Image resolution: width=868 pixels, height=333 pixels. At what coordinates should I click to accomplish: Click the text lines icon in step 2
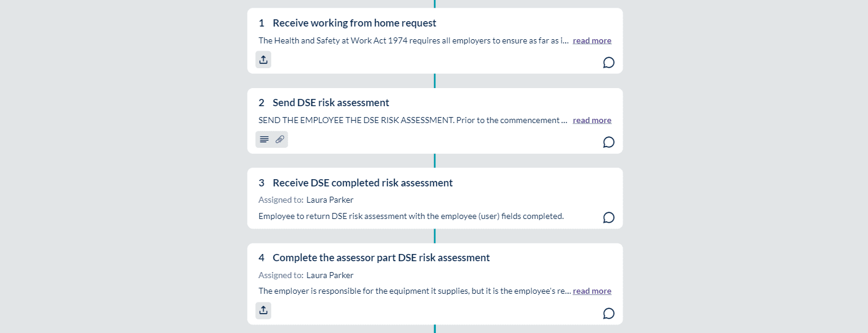coord(264,139)
